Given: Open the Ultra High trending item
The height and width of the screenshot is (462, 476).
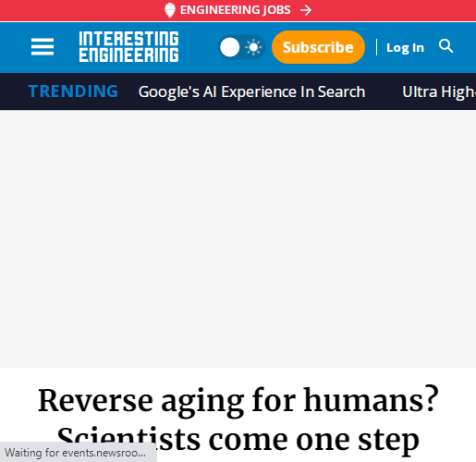Looking at the screenshot, I should 439,91.
